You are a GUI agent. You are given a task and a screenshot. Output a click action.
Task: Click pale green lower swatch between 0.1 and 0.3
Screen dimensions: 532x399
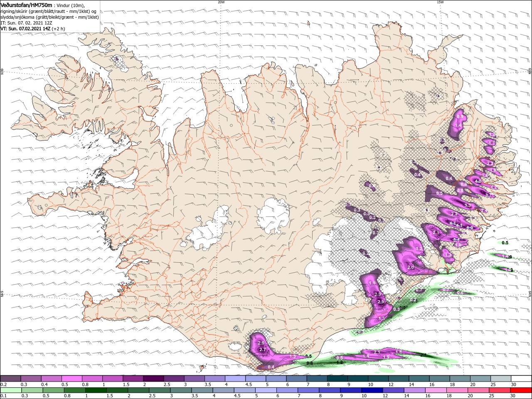coord(11,390)
